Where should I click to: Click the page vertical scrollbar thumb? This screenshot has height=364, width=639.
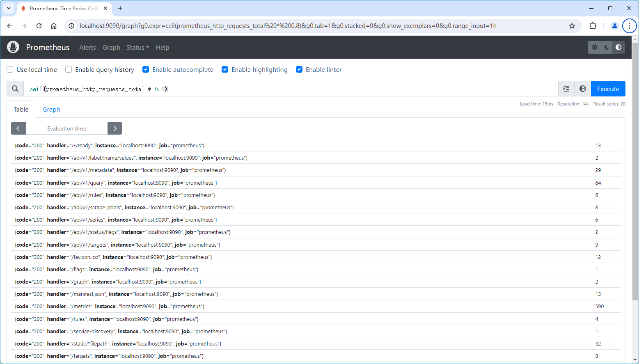(635, 171)
